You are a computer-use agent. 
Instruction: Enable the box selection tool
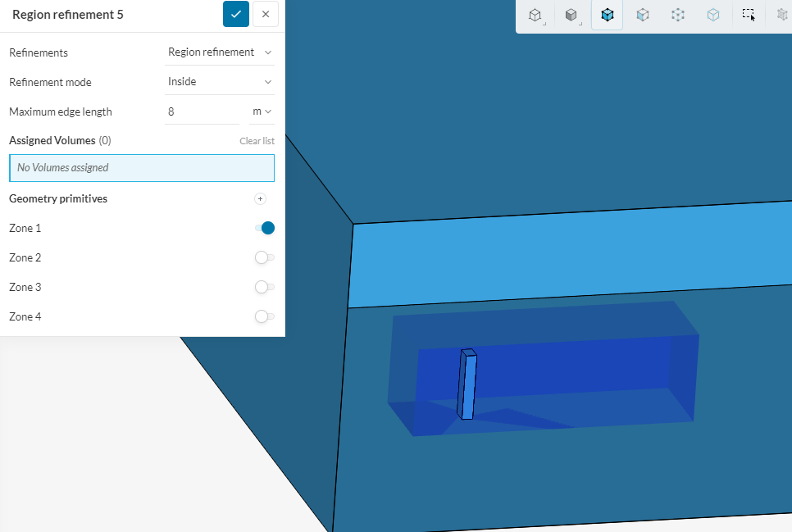pos(749,15)
